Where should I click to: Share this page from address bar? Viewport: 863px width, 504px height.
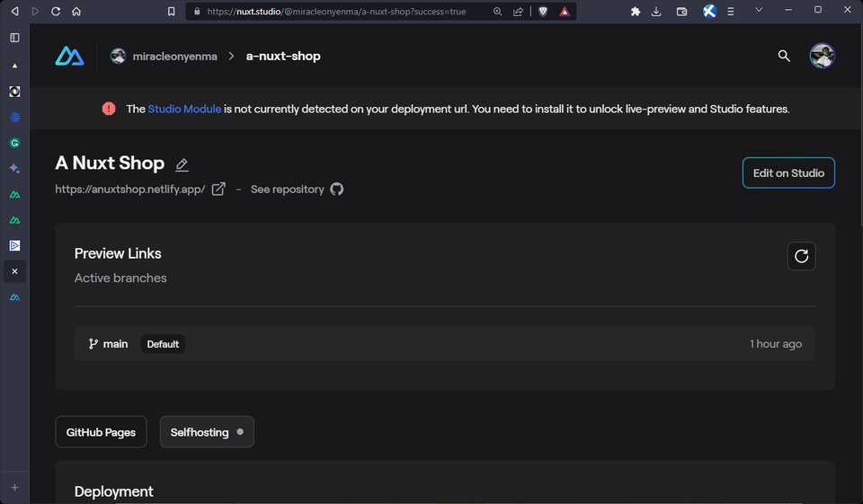[x=518, y=11]
